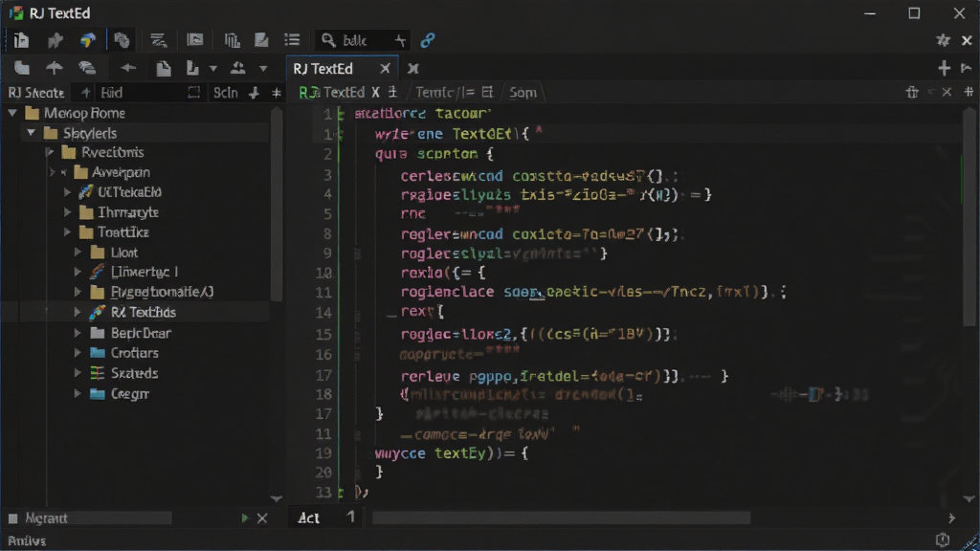
Task: Click the magnifier icon in the search box
Action: (328, 40)
